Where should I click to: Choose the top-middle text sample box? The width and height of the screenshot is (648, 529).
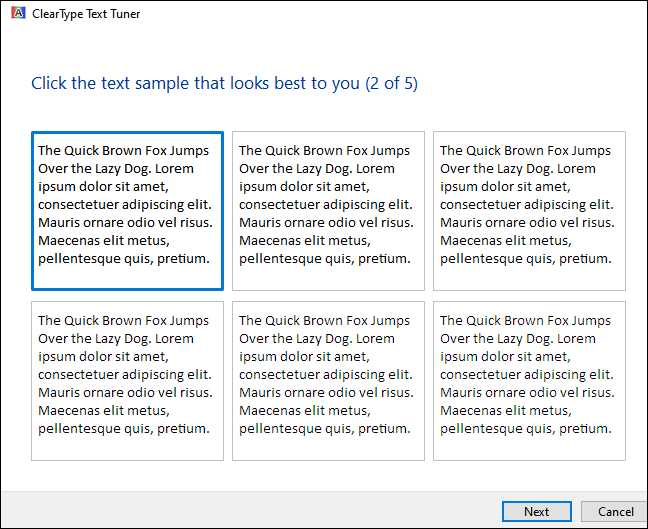tap(328, 211)
